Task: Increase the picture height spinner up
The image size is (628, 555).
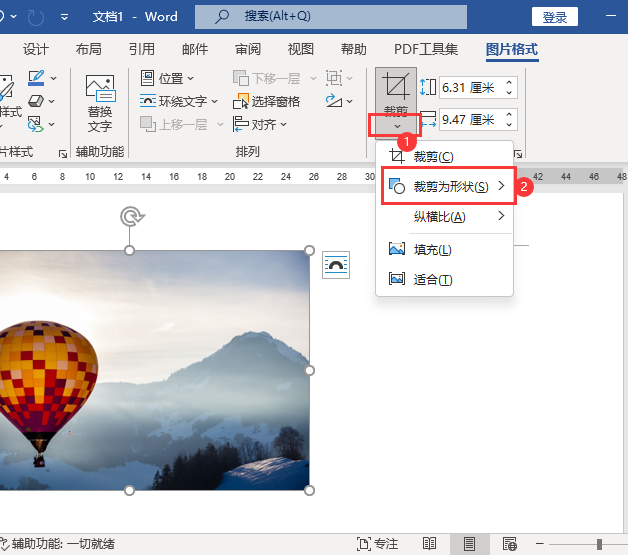Action: (x=509, y=82)
